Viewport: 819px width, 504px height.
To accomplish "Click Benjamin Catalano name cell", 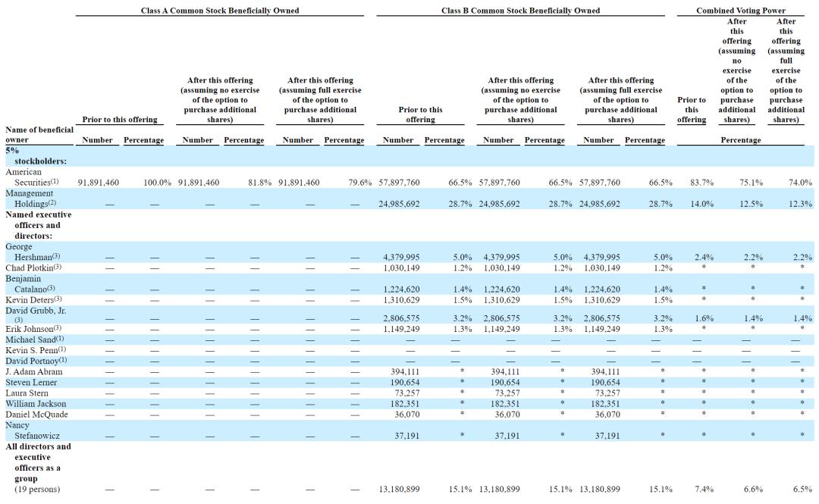I will pyautogui.click(x=30, y=283).
